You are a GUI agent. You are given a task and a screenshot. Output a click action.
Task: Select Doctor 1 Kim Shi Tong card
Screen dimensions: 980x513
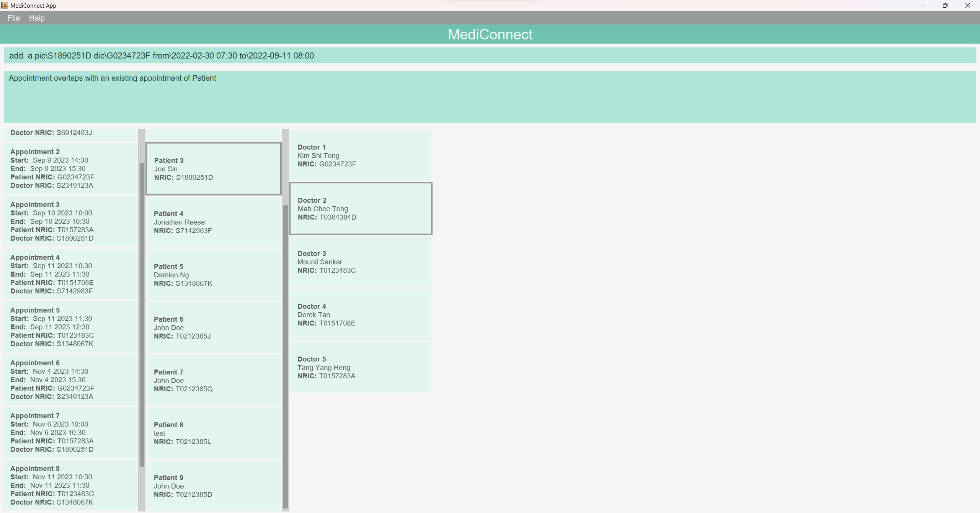point(360,155)
